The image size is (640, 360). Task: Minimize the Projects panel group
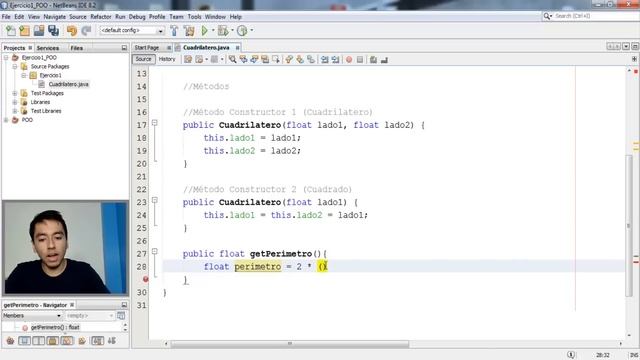(x=124, y=48)
